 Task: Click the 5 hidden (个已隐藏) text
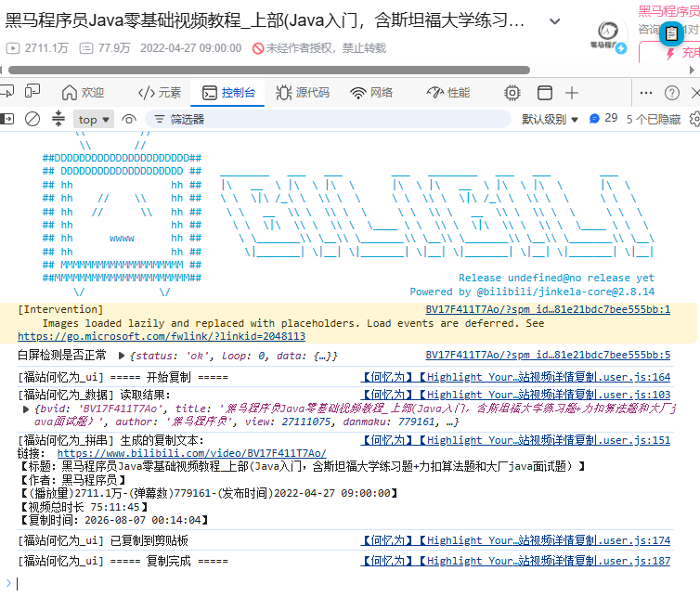[654, 119]
